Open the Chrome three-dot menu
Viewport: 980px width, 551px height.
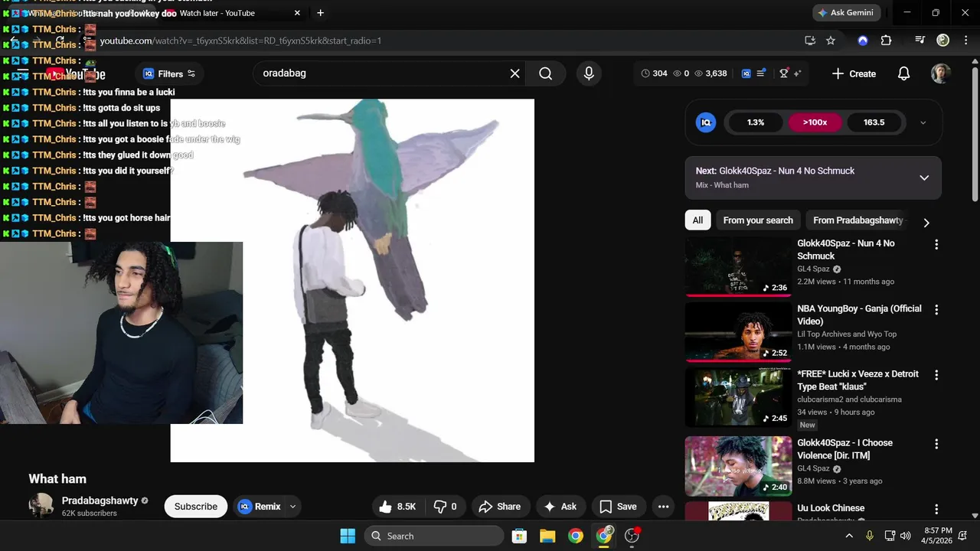pyautogui.click(x=965, y=41)
